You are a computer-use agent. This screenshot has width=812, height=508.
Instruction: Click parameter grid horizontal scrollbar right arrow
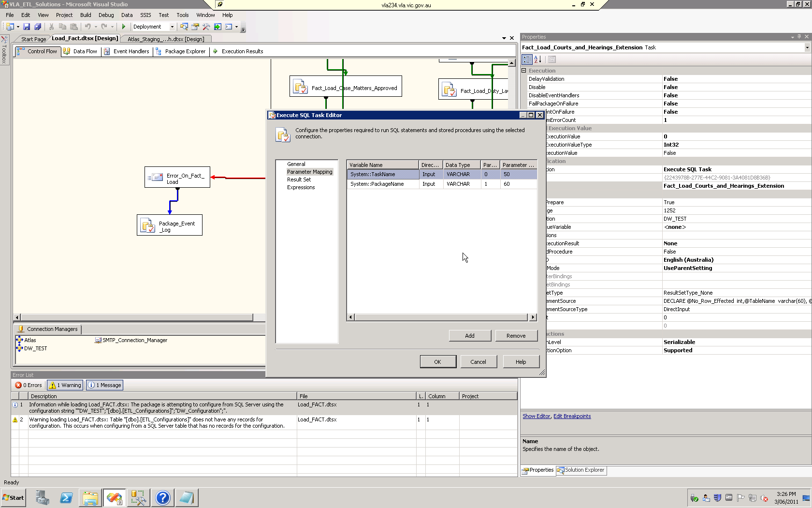point(533,317)
